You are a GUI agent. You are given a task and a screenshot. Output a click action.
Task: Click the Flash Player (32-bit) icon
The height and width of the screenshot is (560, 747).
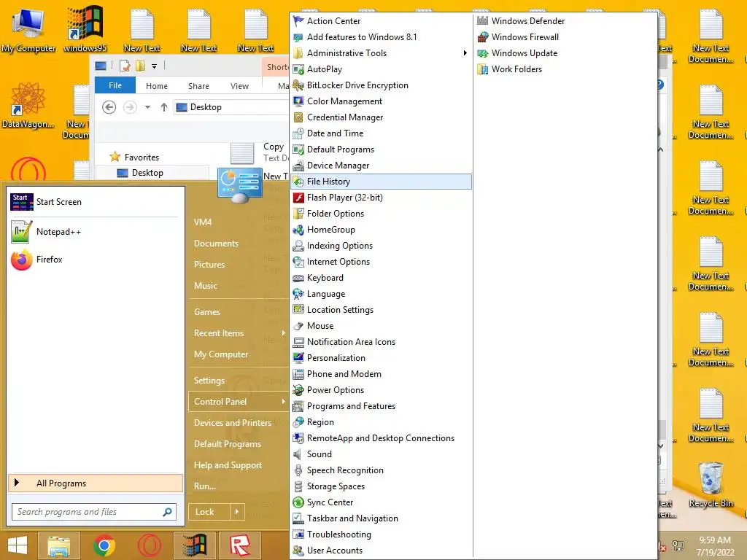pyautogui.click(x=298, y=198)
